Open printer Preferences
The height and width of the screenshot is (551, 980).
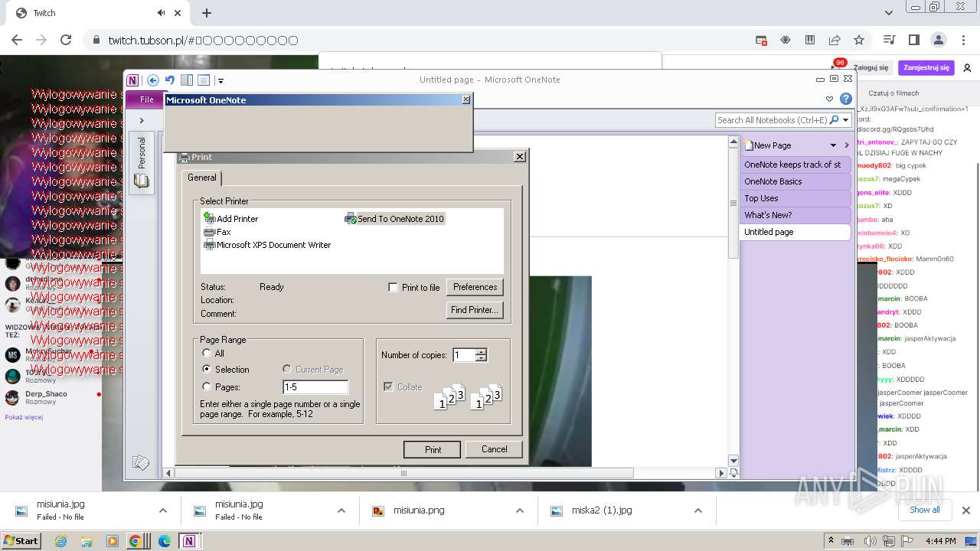[x=475, y=287]
